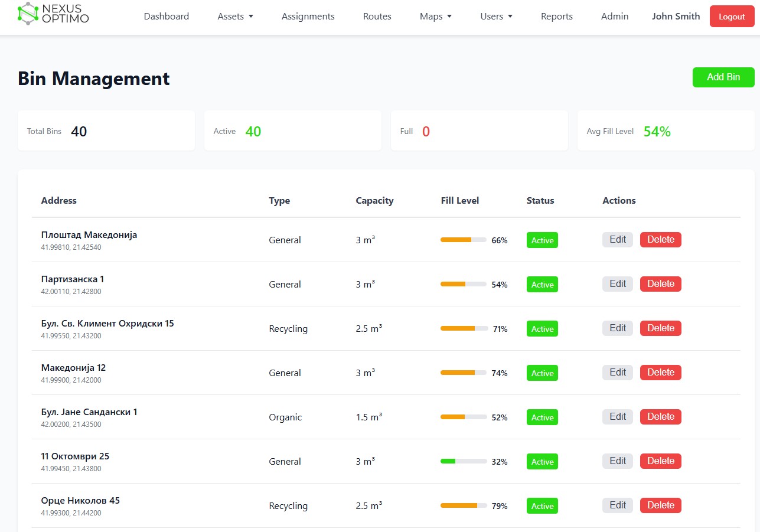Delete the Бул. Јане Сандански 1 bin
760x532 pixels.
pos(661,417)
